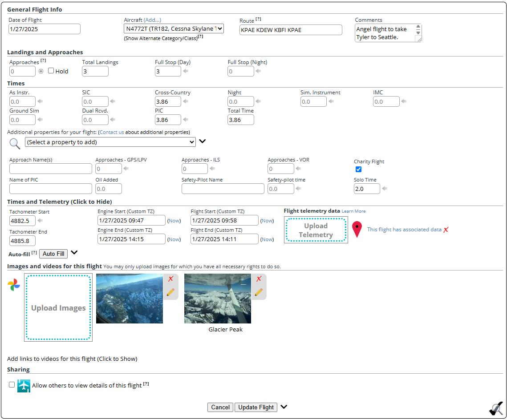Viewport: 507px width, 420px height.
Task: Collapse the Times and Telemetry section header
Action: (x=59, y=202)
